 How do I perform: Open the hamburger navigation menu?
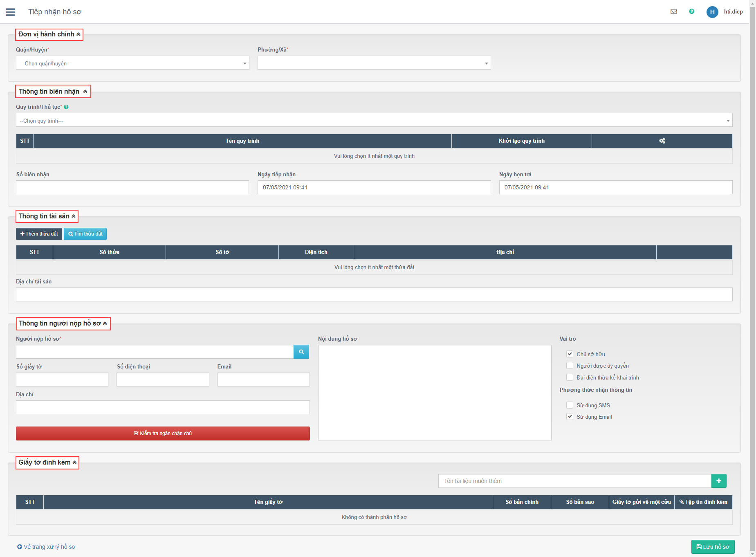tap(10, 12)
